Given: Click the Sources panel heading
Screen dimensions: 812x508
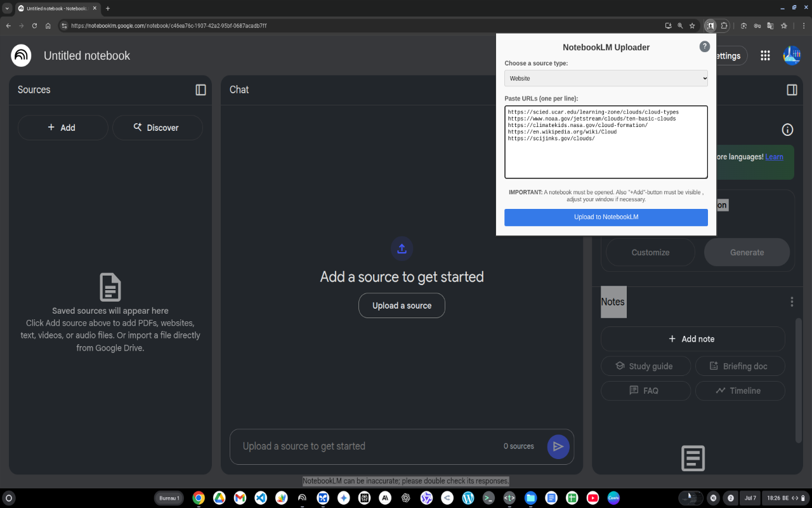Looking at the screenshot, I should tap(34, 90).
